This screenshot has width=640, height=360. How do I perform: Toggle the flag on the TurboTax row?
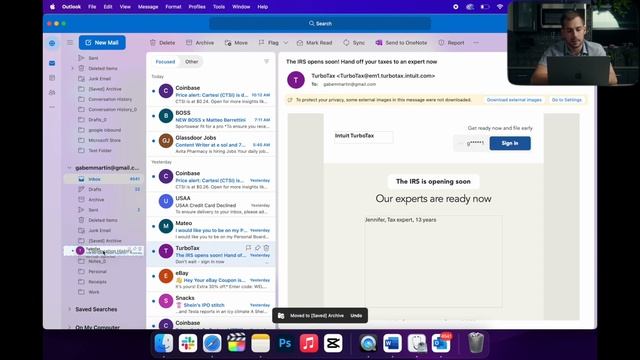click(248, 248)
